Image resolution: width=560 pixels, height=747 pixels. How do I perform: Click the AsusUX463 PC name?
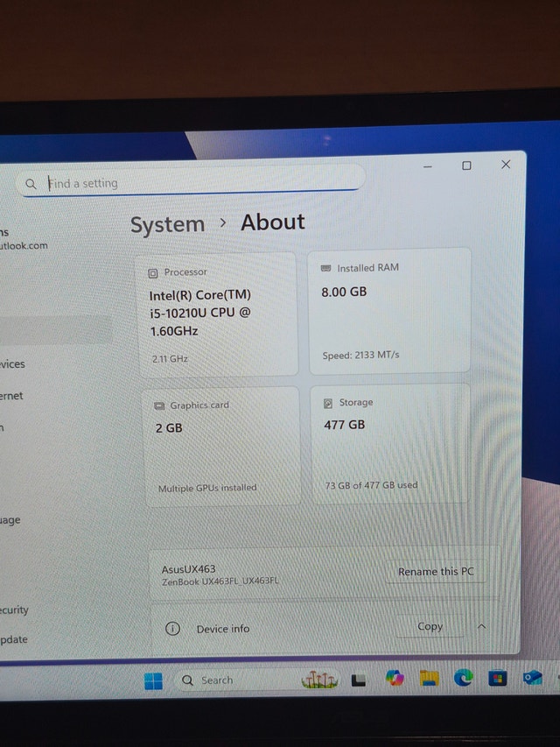point(188,569)
